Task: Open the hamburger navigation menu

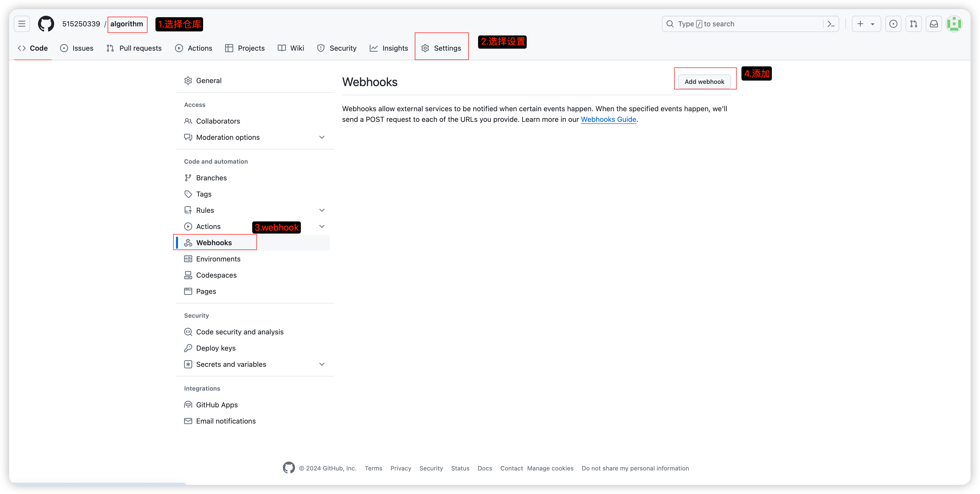Action: tap(22, 24)
